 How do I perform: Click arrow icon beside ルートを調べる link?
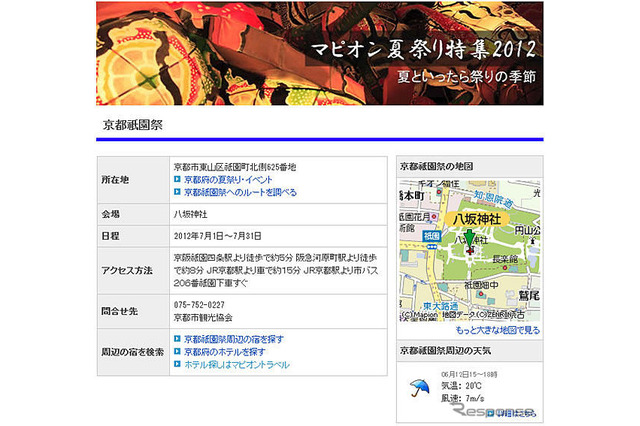pyautogui.click(x=177, y=192)
